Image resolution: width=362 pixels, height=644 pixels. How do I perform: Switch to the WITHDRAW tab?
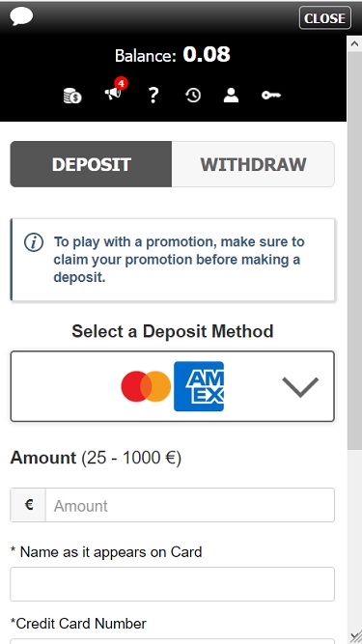(253, 164)
